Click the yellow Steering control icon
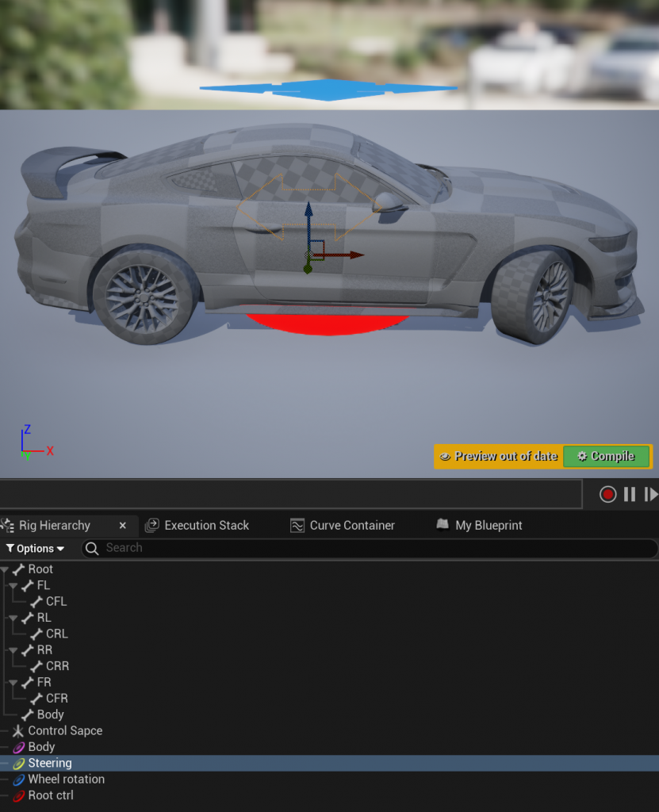The height and width of the screenshot is (812, 659). click(x=19, y=764)
